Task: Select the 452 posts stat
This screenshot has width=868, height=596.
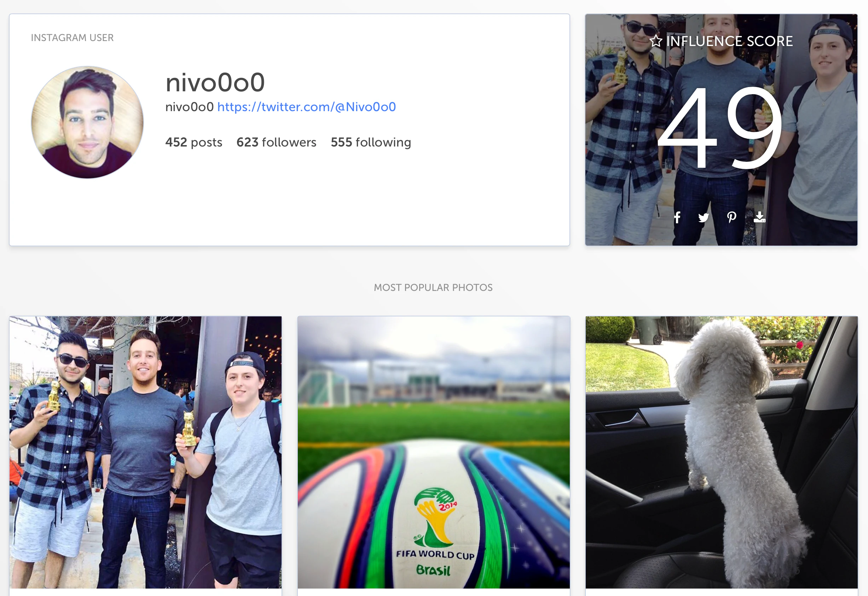Action: (x=193, y=142)
